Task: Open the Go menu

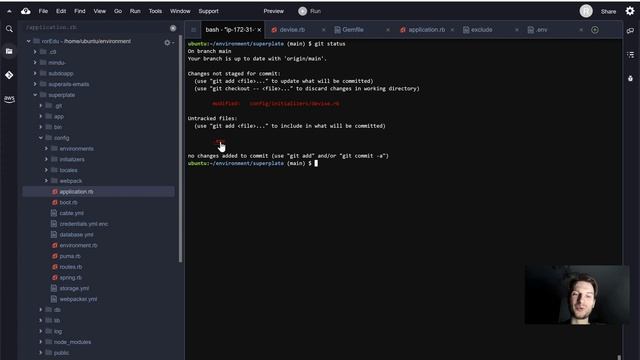Action: pyautogui.click(x=118, y=11)
